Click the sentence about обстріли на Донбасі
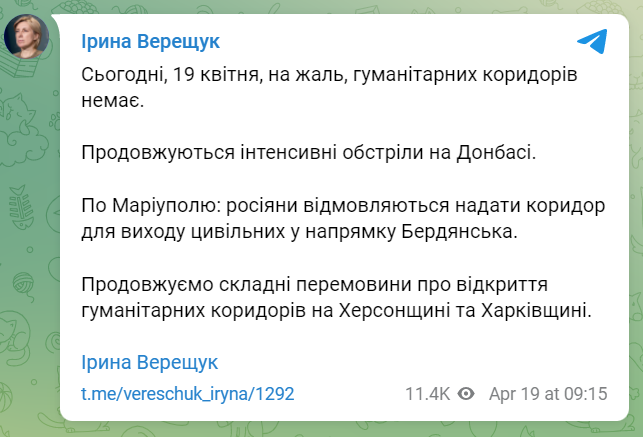 coord(309,152)
